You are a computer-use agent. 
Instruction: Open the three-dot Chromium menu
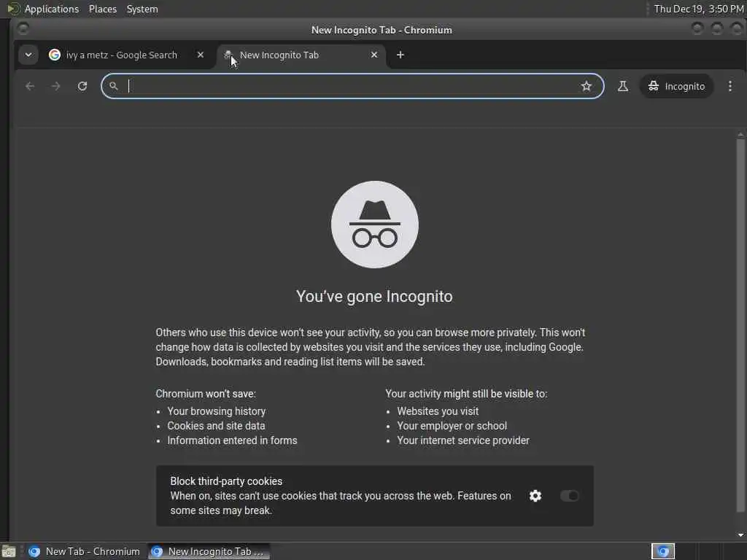(729, 86)
